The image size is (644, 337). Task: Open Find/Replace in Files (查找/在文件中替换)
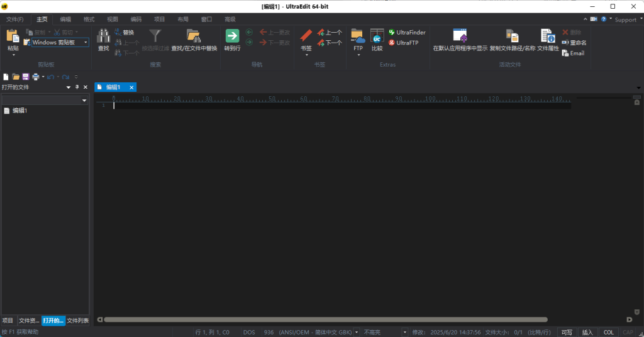(194, 40)
